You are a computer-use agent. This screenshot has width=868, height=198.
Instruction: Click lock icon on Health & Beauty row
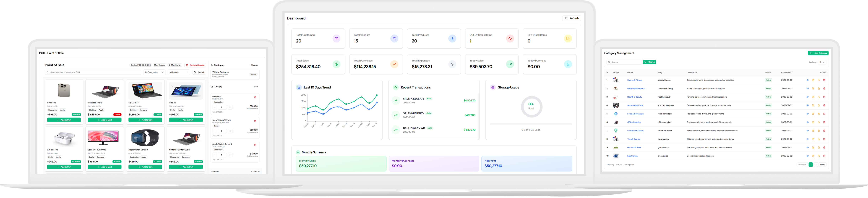click(819, 97)
